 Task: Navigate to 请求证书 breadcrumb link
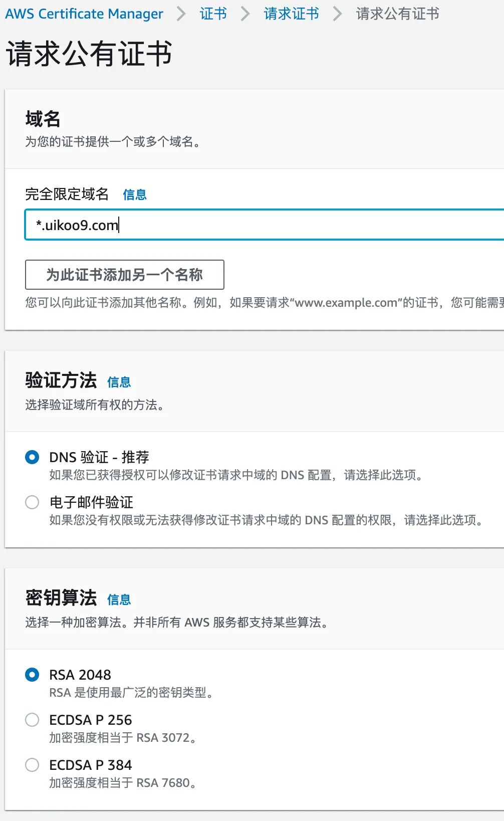(x=291, y=14)
